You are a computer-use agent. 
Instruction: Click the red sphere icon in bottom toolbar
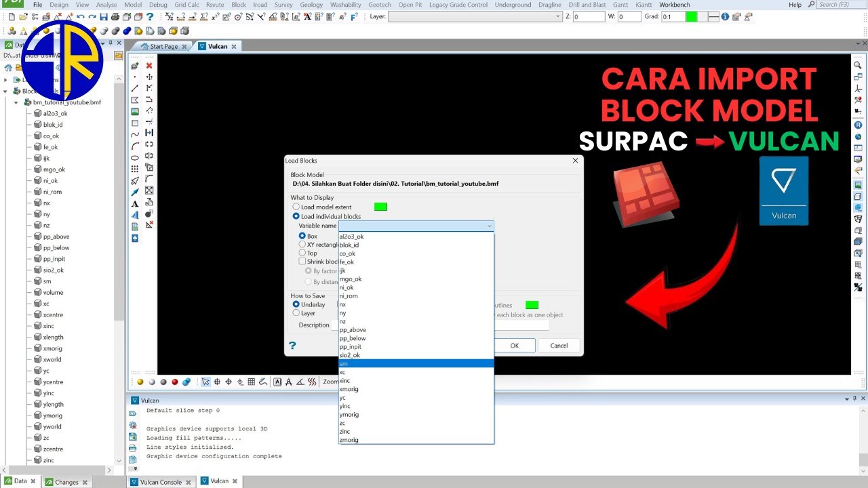(x=175, y=382)
